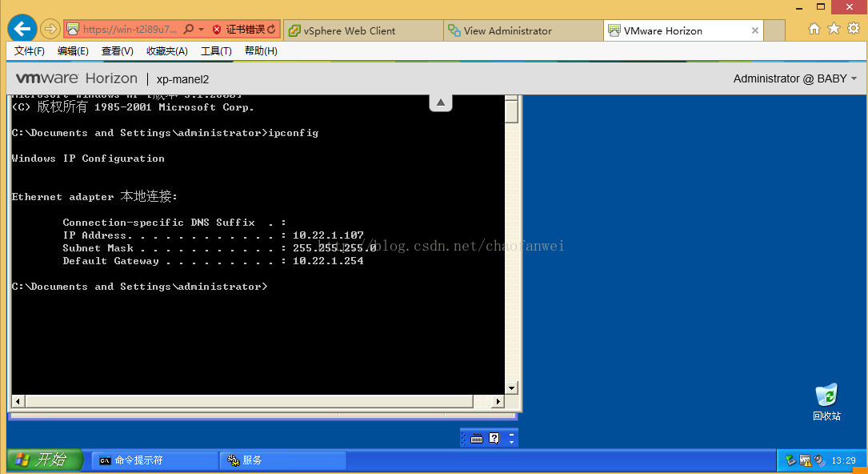Click the VMware Tools warning tray icon
Screen dimensions: 868x474
click(806, 460)
